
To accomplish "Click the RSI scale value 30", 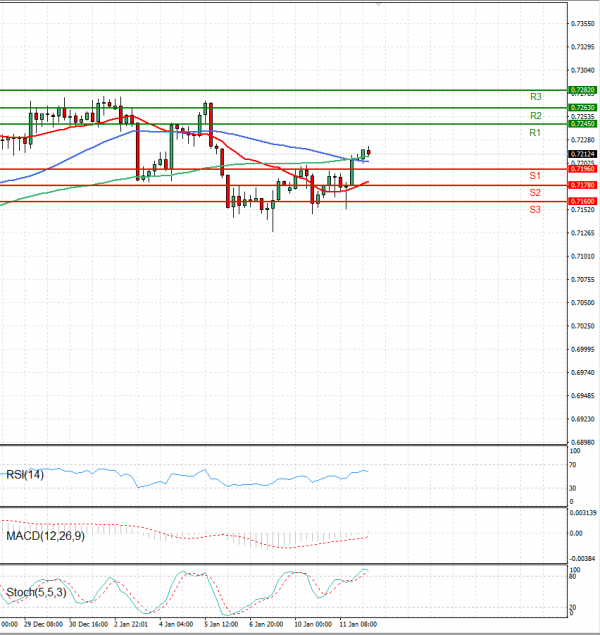I will point(573,488).
